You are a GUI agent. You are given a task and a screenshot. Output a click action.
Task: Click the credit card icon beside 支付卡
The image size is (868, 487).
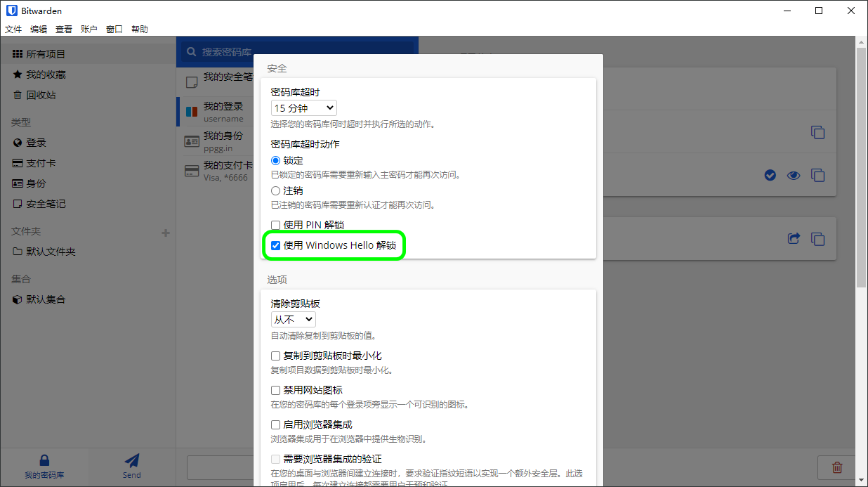coord(18,163)
